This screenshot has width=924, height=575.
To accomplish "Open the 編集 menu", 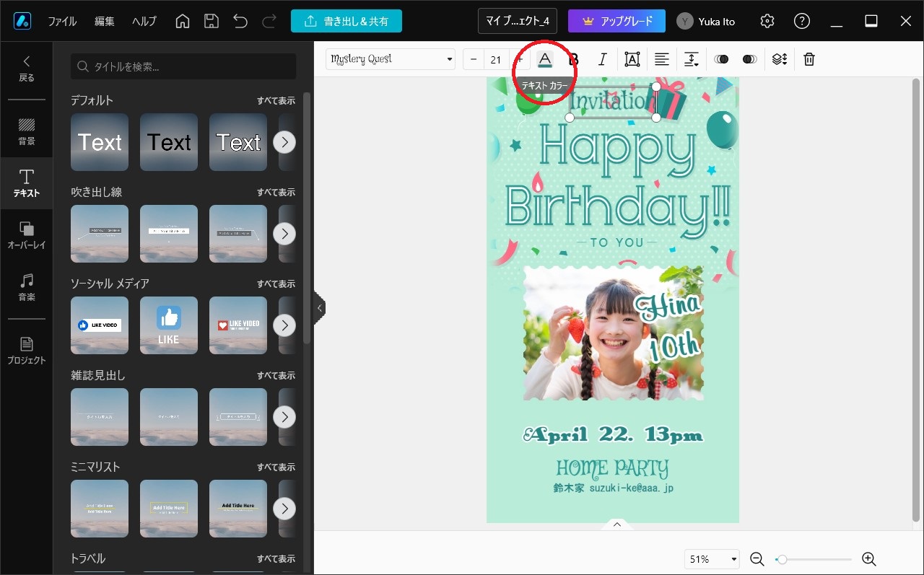I will click(x=105, y=22).
